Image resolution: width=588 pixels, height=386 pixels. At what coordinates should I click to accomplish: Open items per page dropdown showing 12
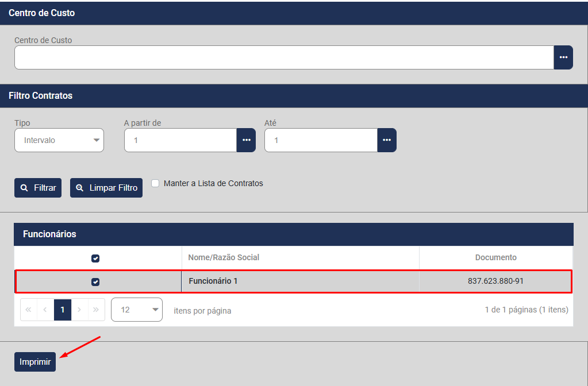click(x=137, y=310)
